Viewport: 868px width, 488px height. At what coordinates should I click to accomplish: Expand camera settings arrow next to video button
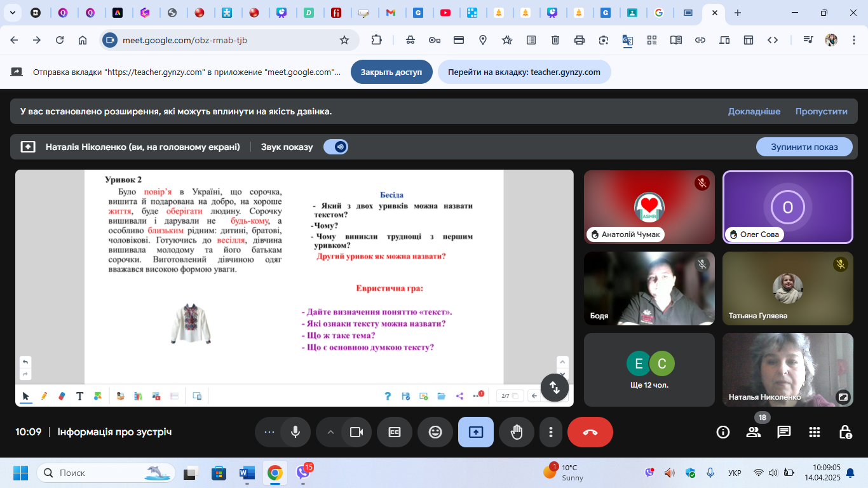330,432
